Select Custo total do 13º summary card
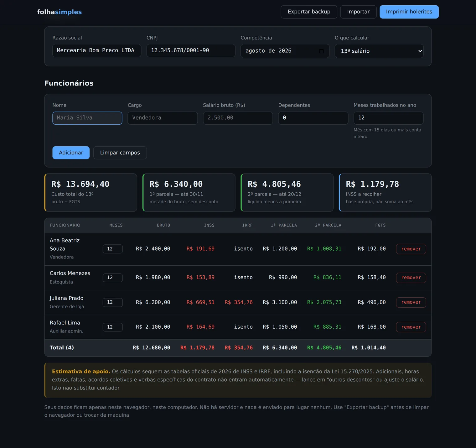476x448 pixels. coord(91,193)
